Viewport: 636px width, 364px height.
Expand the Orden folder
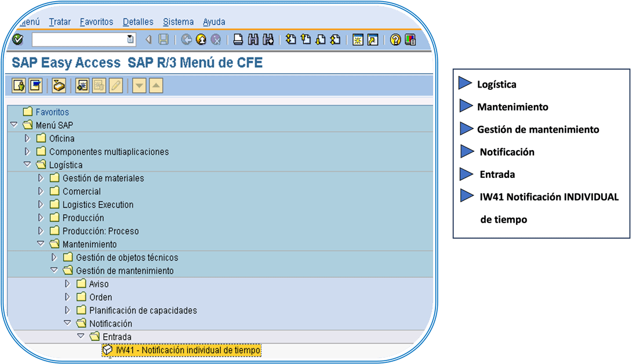tap(67, 297)
